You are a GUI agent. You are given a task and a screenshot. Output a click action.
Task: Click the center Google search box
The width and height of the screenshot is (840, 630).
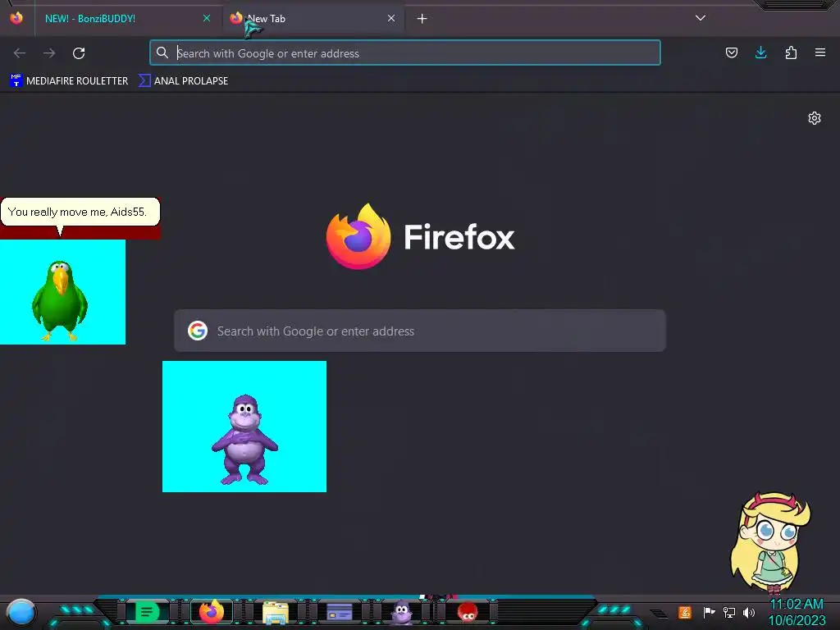click(x=420, y=331)
